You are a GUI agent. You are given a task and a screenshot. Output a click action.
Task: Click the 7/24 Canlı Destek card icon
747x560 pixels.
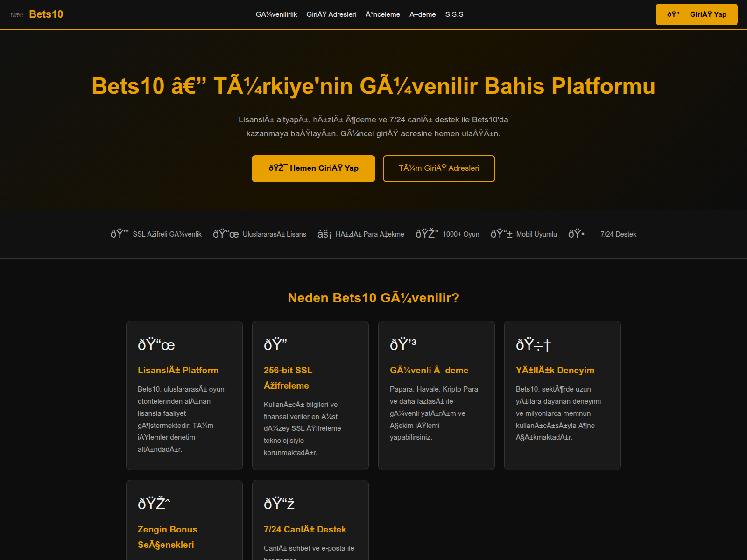[279, 504]
